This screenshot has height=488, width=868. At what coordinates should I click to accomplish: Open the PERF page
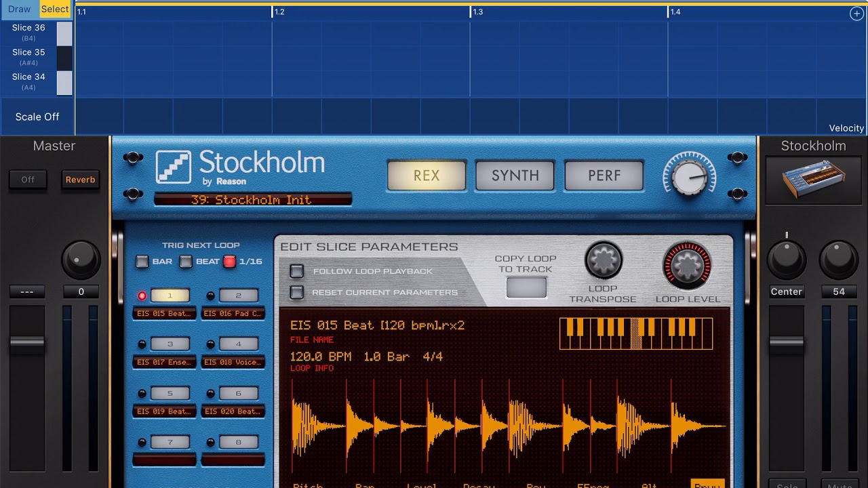(x=604, y=176)
